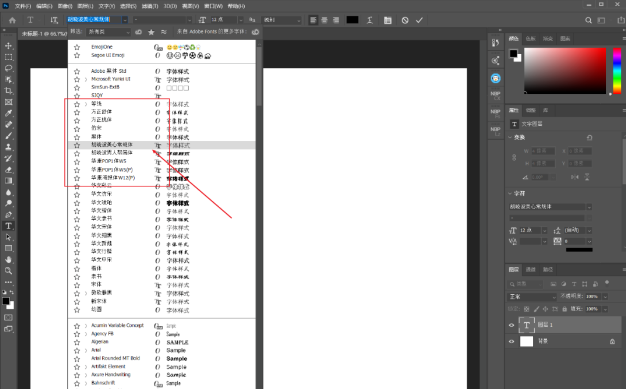Hide the text layer 图层 1 eye

point(511,325)
